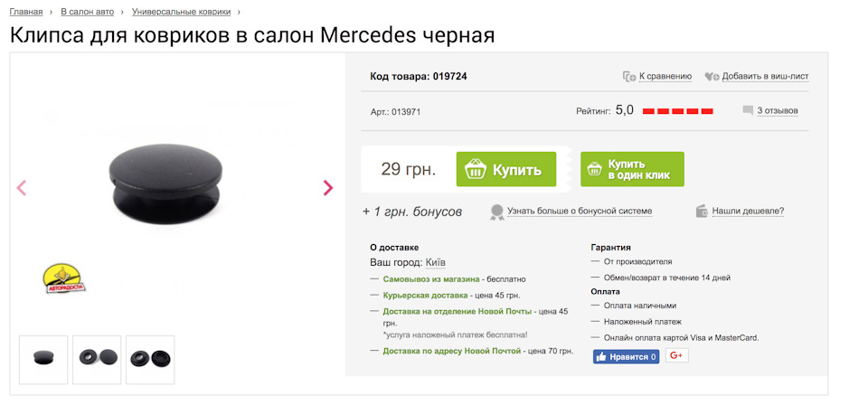Screen dimensions: 868x405
Task: Share via the Google Plus button
Action: (676, 356)
